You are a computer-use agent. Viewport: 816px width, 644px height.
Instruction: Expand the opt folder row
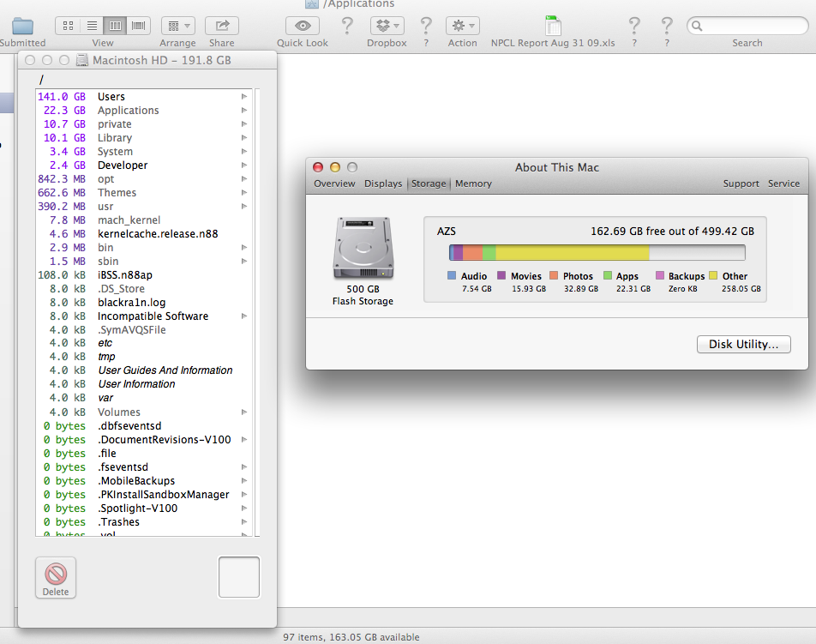coord(244,179)
